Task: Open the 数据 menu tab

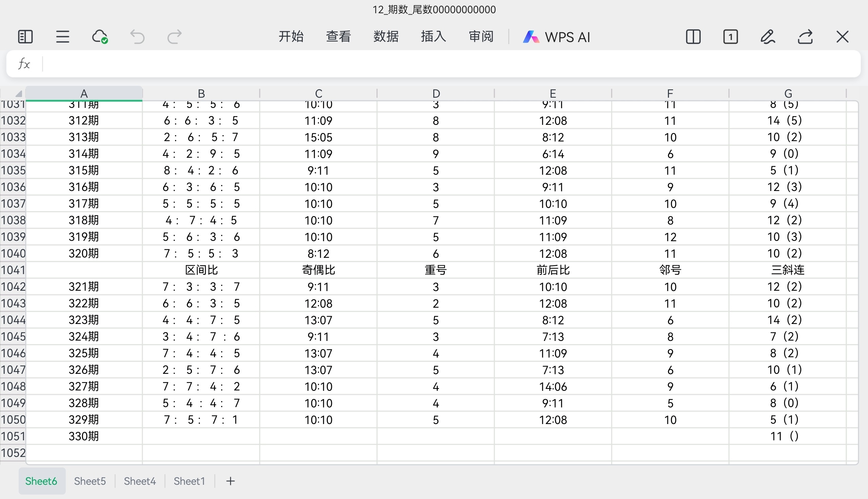Action: tap(386, 36)
